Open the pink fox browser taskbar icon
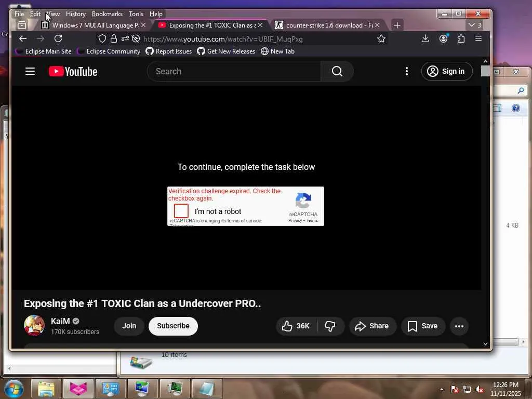Viewport: 532px width, 399px height. [x=78, y=389]
